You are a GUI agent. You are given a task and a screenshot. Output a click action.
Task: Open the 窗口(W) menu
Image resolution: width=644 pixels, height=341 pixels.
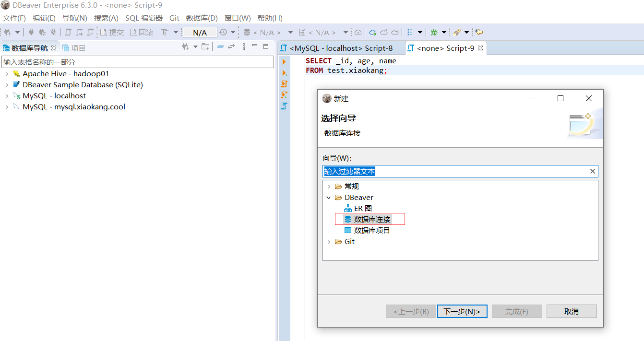click(x=238, y=18)
